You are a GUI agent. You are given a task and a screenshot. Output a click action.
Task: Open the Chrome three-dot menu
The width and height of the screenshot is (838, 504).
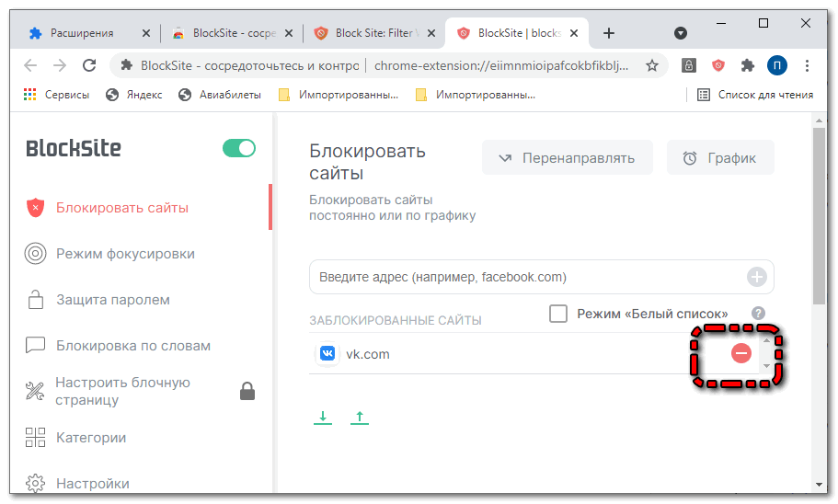pyautogui.click(x=807, y=65)
